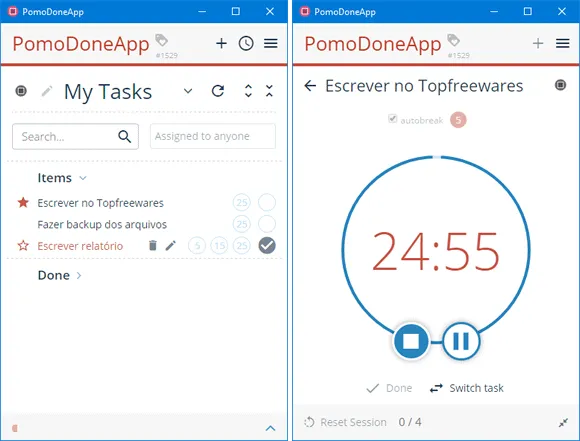Open hamburger menu in the timer window

[562, 43]
